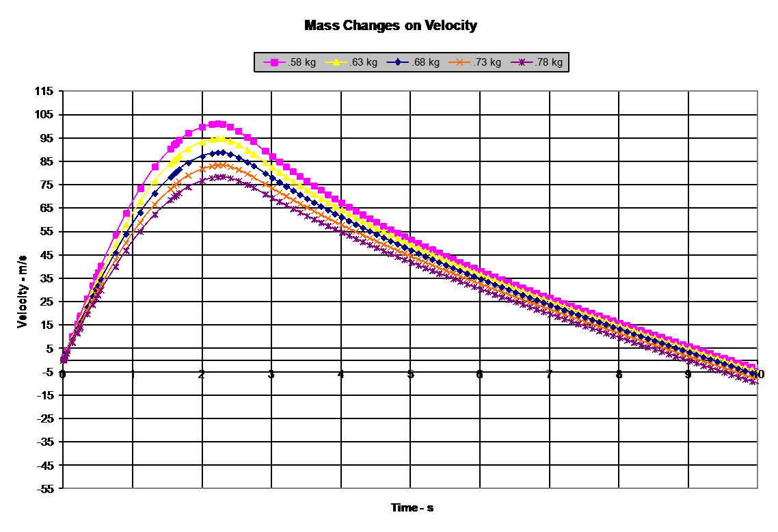Click the 8 label on the time axis
Image resolution: width=778 pixels, height=532 pixels.
pos(619,374)
